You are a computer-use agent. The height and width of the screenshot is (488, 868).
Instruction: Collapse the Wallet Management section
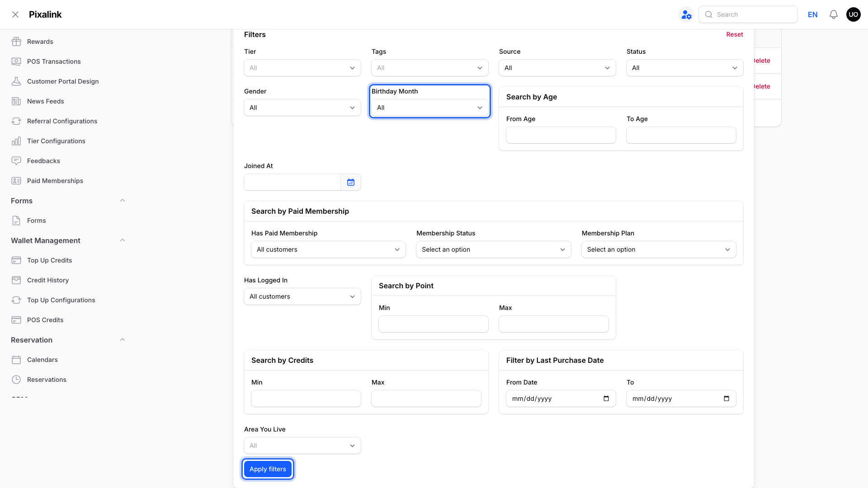pos(123,240)
